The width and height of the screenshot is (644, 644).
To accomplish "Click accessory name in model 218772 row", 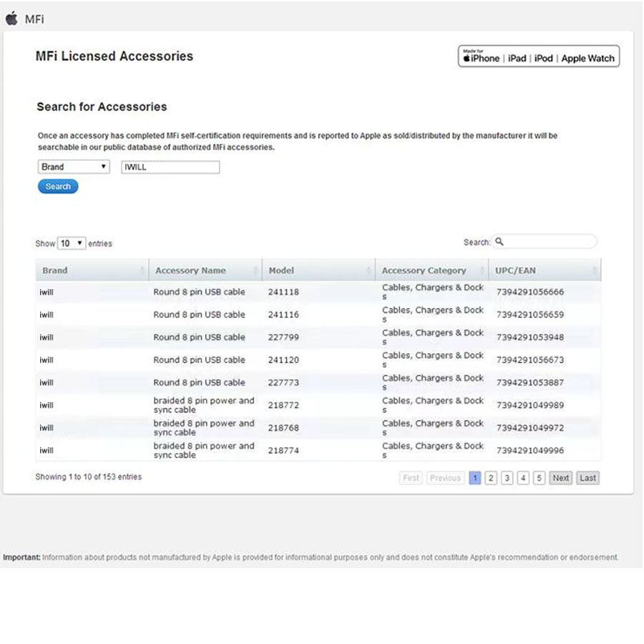I will [x=204, y=405].
